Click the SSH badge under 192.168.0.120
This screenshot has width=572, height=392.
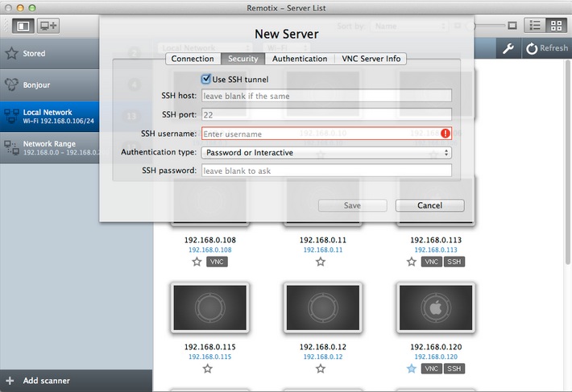coord(454,369)
